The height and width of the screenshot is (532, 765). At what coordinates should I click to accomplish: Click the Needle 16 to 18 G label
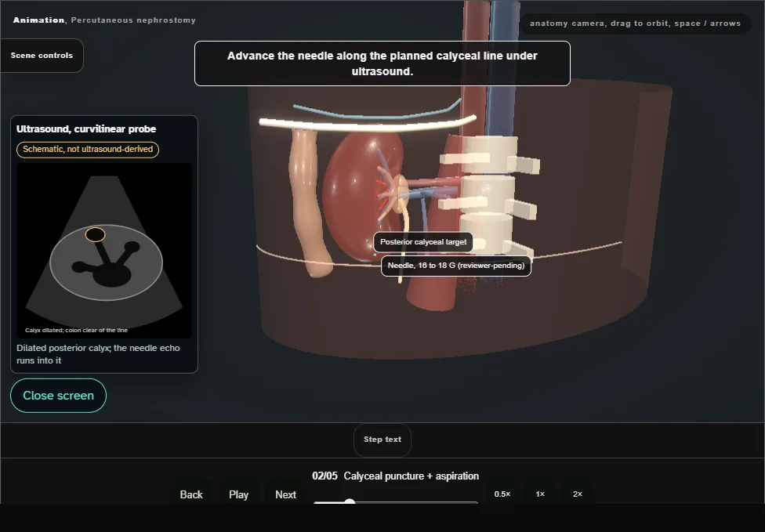(455, 266)
